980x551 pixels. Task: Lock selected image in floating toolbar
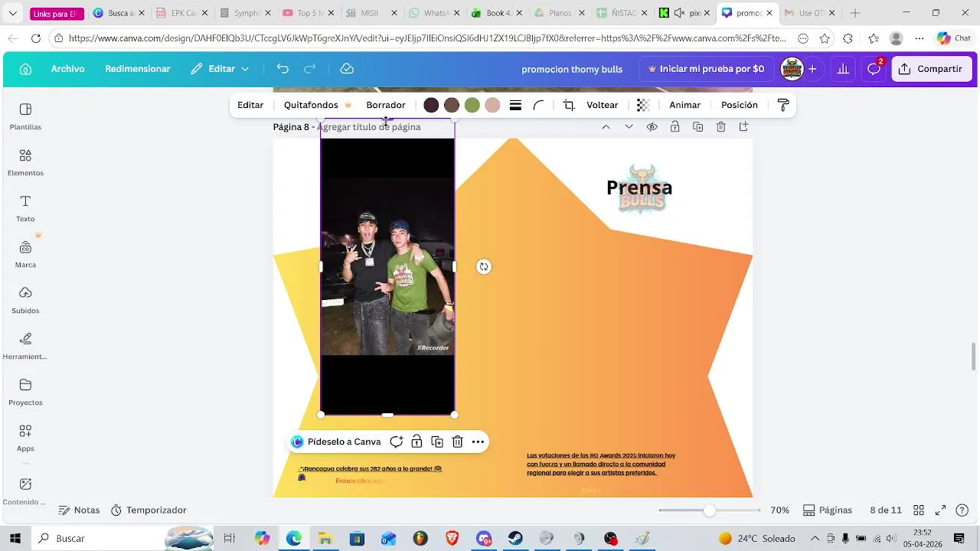coord(416,442)
